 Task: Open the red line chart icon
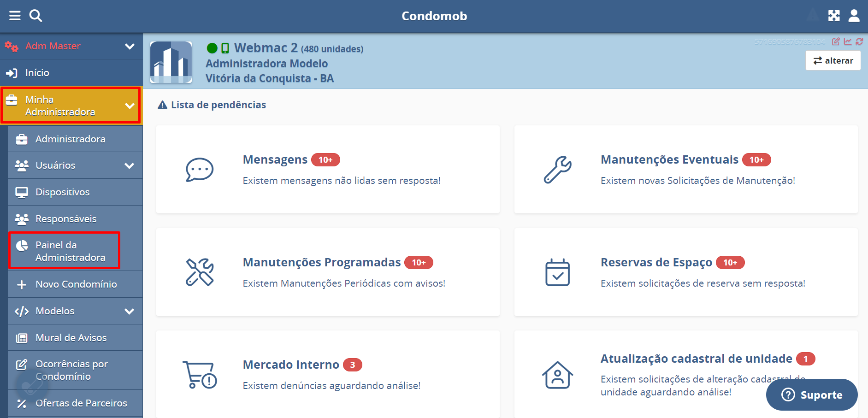848,41
